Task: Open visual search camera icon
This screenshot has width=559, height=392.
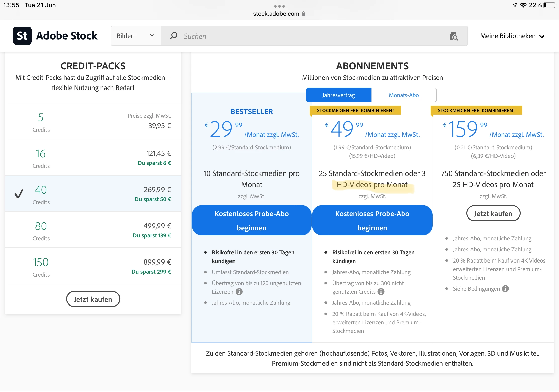Action: (454, 36)
